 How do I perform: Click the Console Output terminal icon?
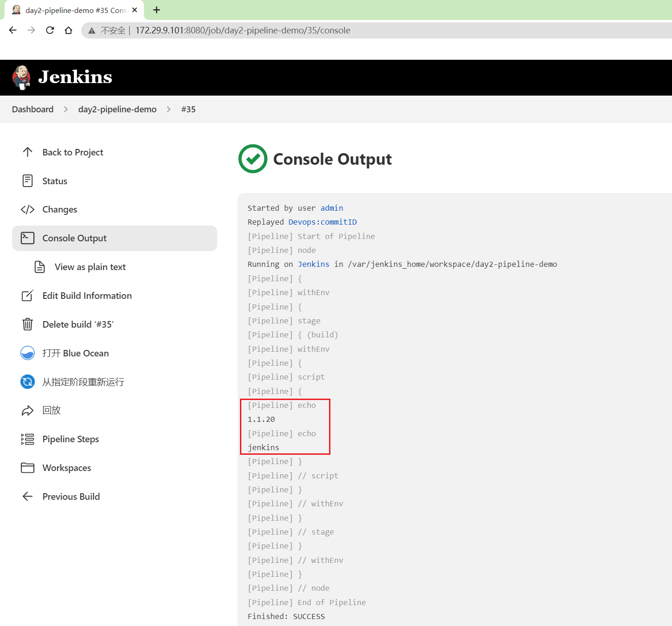click(27, 238)
